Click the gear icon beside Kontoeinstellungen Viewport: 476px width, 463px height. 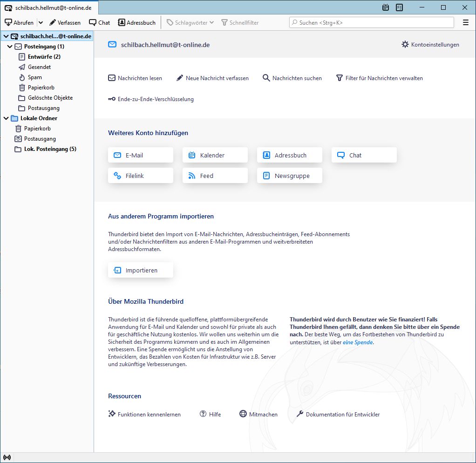click(405, 44)
